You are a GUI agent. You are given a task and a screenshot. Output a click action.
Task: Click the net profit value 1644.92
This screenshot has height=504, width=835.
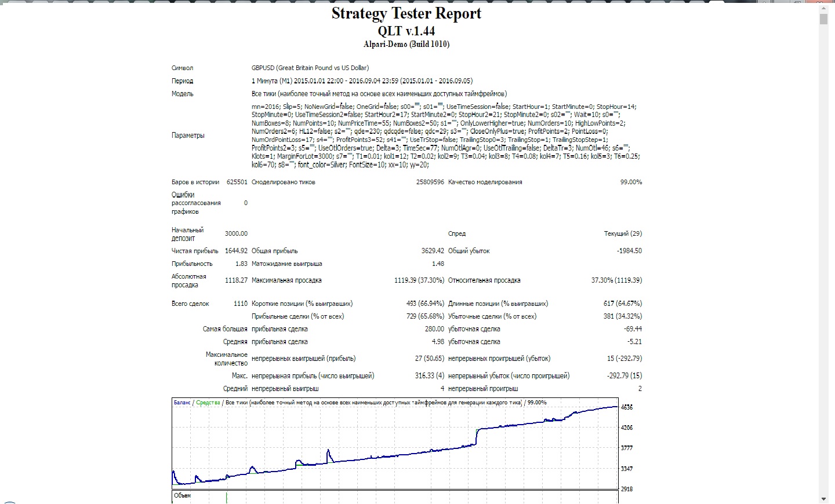click(x=236, y=251)
